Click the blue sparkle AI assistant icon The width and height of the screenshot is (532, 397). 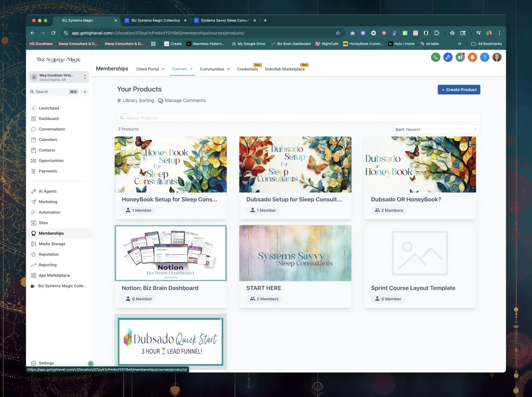point(448,57)
